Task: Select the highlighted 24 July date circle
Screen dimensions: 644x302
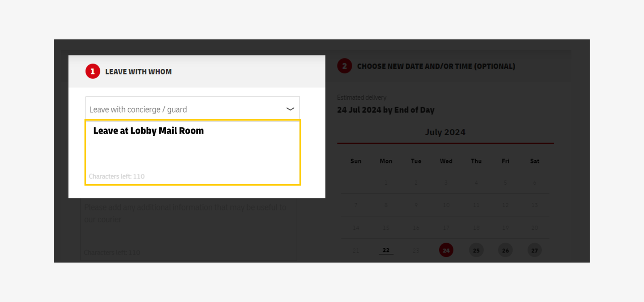Action: (446, 250)
